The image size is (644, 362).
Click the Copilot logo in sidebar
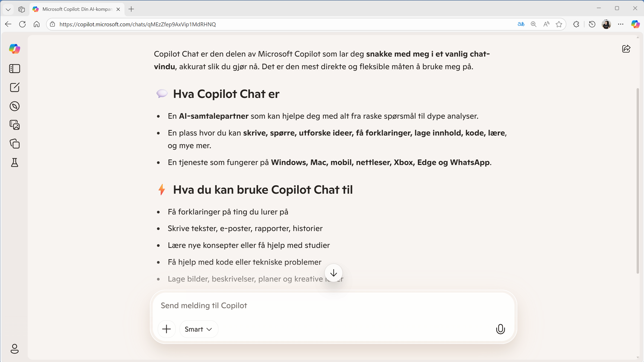14,49
